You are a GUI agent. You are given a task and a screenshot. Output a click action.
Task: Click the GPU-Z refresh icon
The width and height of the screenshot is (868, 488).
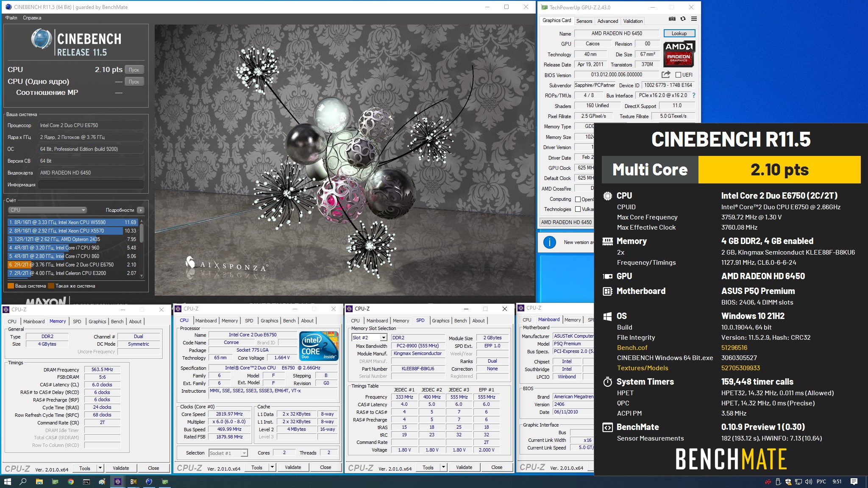(683, 19)
